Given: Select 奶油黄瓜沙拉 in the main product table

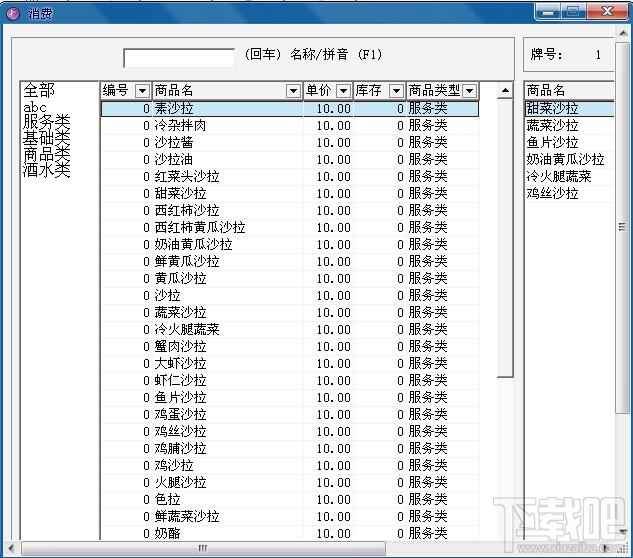Looking at the screenshot, I should tap(289, 244).
